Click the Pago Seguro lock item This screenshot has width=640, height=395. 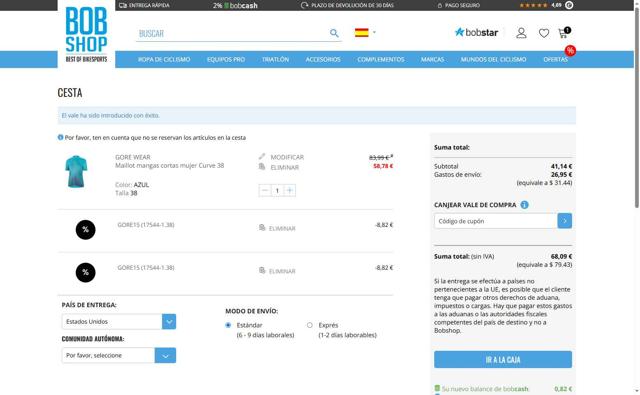(458, 5)
